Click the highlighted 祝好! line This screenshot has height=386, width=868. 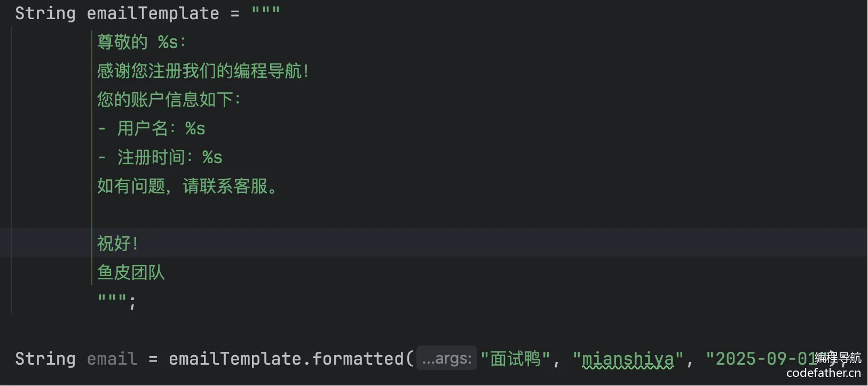[117, 243]
